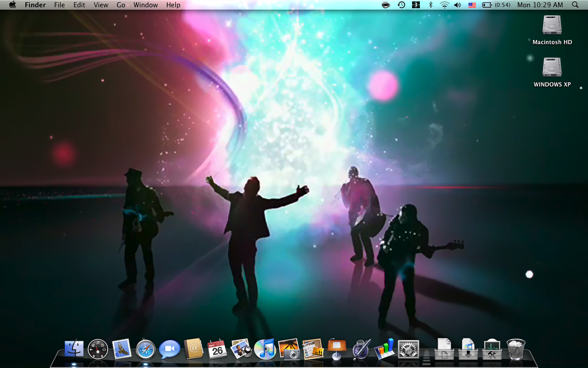Select the WINDOWS XP drive icon
588x368 pixels.
552,67
